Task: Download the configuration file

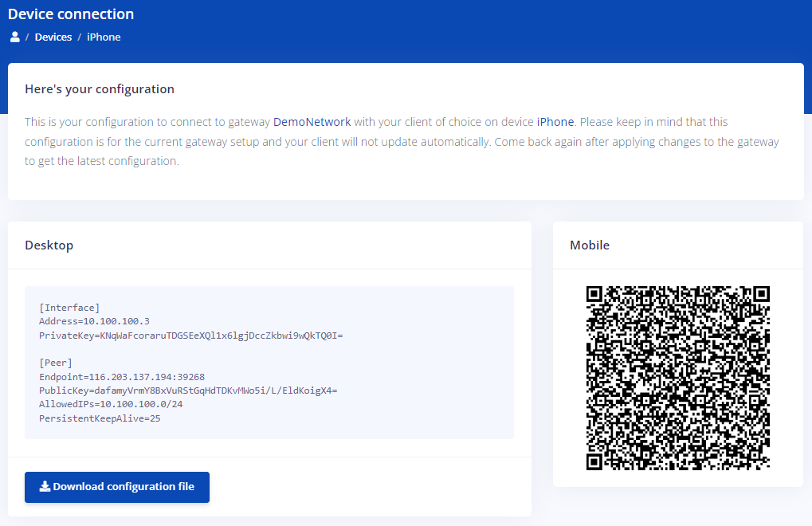Action: point(117,487)
